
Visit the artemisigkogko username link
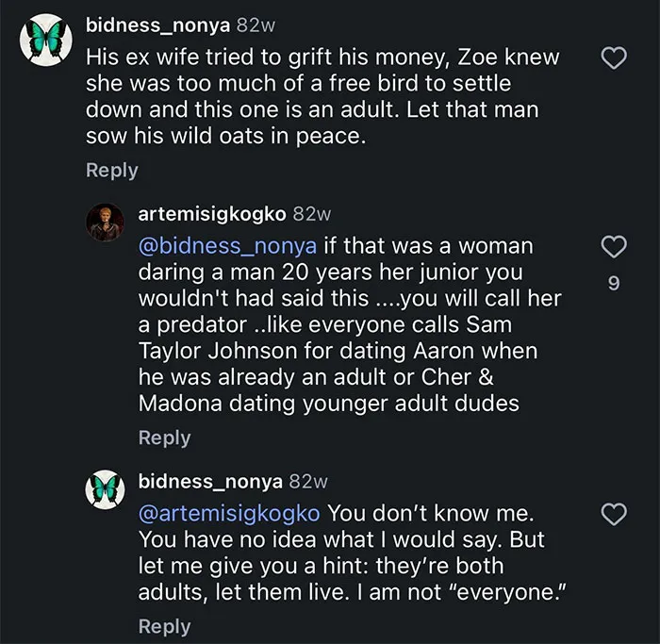coord(212,214)
